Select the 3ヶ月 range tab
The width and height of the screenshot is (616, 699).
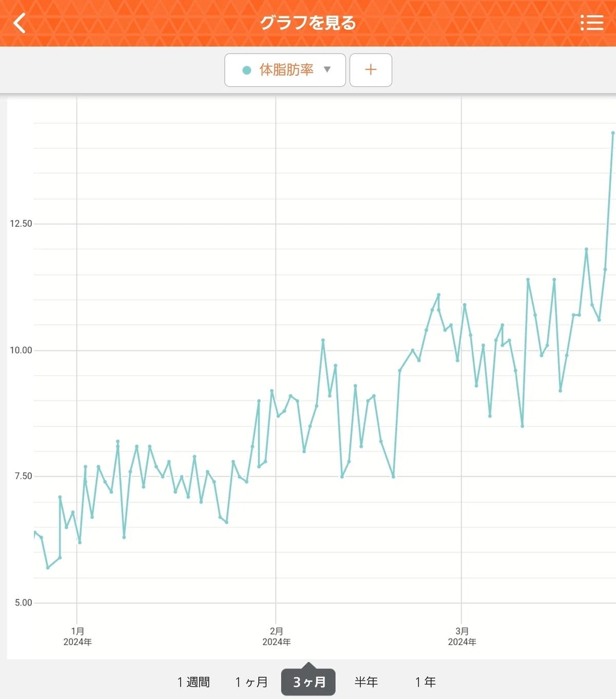click(309, 682)
